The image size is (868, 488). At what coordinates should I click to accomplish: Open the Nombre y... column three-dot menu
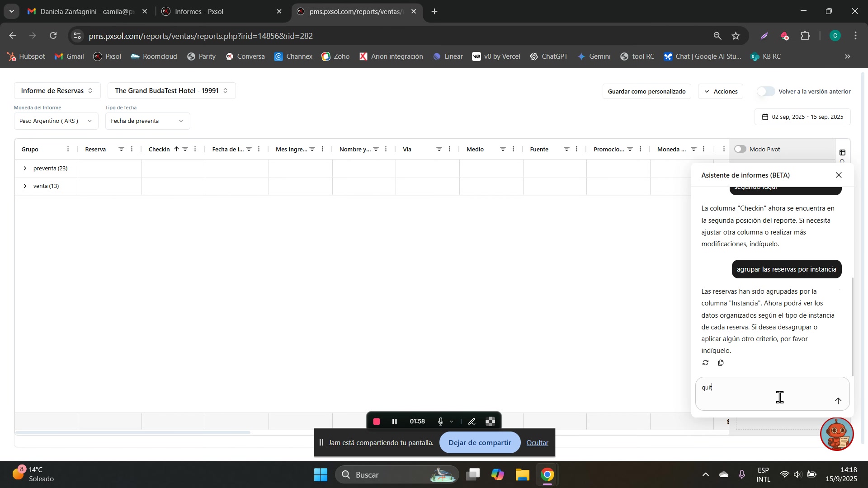(x=386, y=149)
